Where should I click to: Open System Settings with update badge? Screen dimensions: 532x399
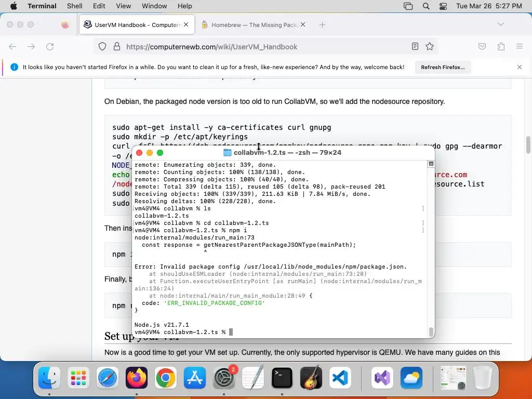[x=224, y=378]
